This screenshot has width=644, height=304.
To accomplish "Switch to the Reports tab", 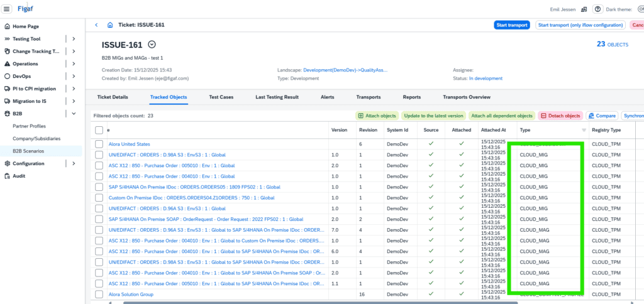I will pos(411,97).
